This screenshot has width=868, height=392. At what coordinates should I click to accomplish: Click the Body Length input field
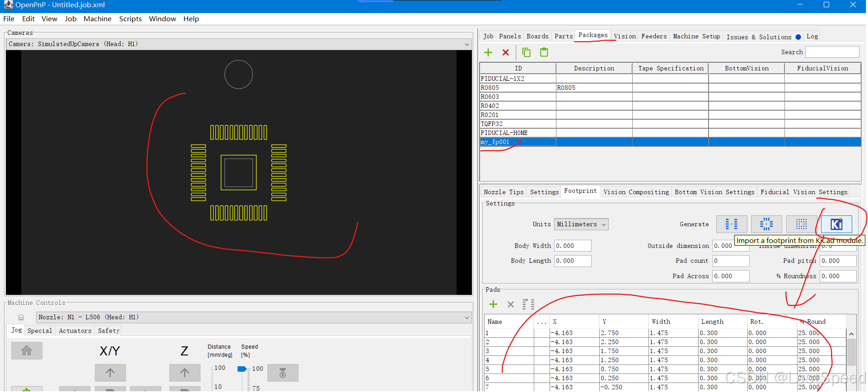(573, 261)
